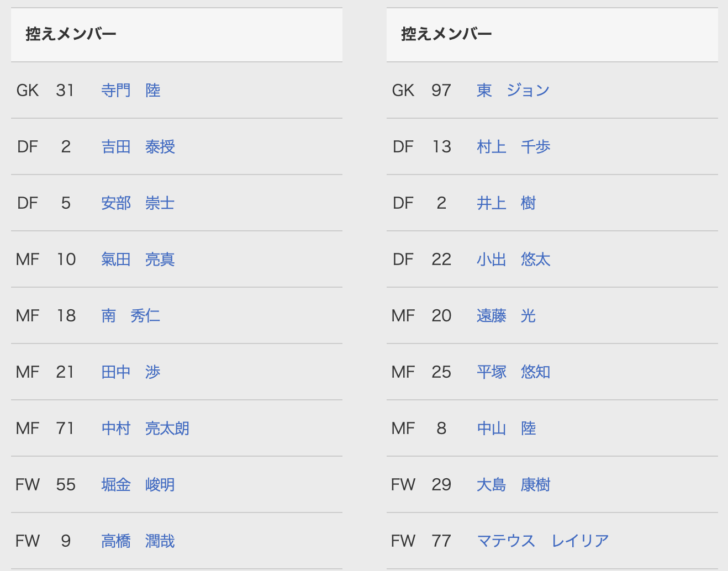The height and width of the screenshot is (571, 728).
Task: Open profile of 南 秀仁
Action: pyautogui.click(x=131, y=316)
